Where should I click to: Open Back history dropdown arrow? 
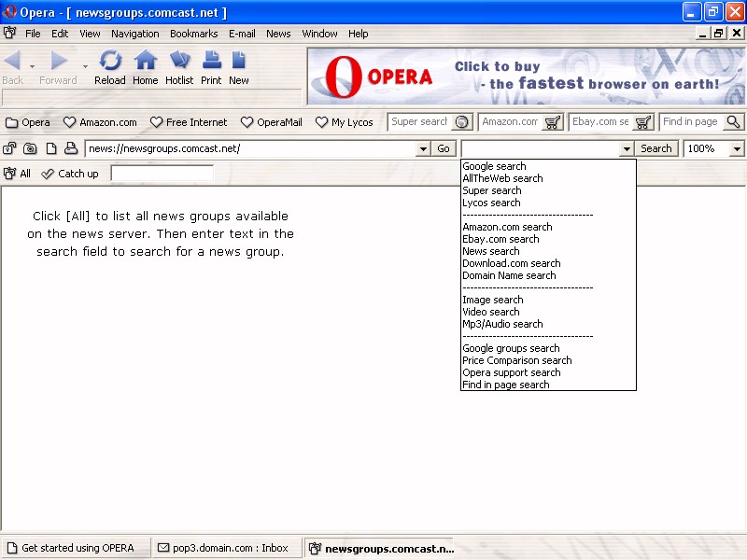point(32,66)
